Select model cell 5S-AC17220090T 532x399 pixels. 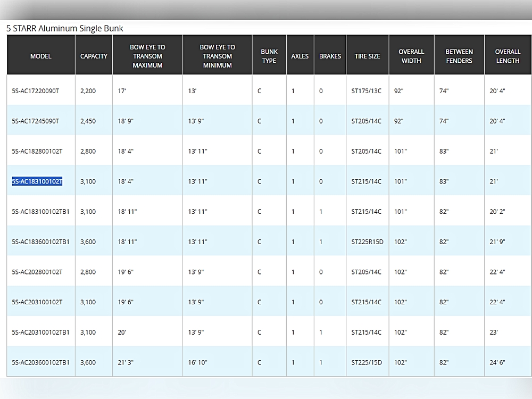click(x=35, y=91)
